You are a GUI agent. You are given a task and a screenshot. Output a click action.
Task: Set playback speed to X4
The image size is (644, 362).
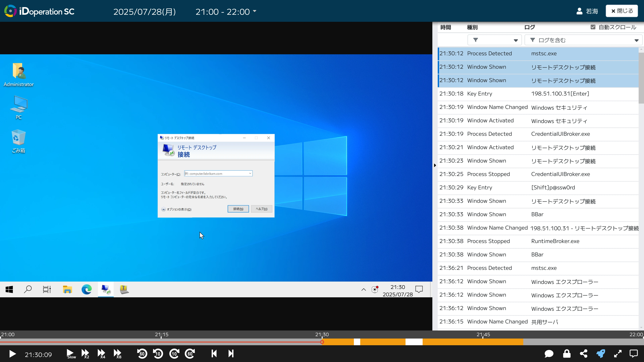click(x=101, y=354)
